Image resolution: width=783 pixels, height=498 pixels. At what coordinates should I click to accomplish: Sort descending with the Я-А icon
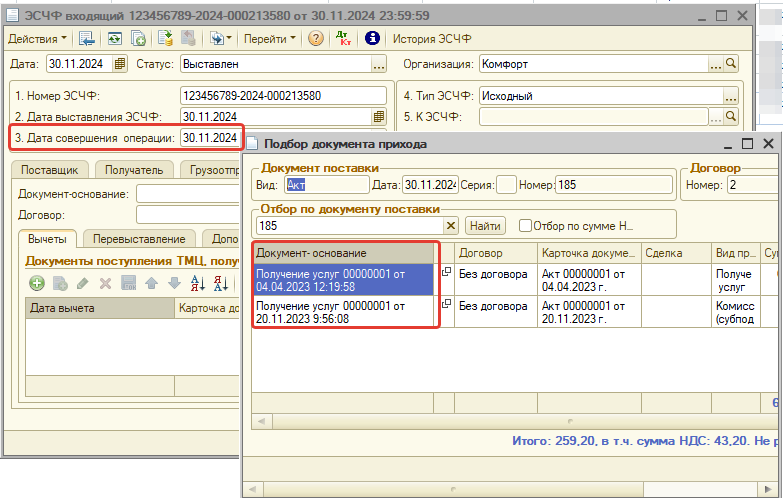(221, 284)
